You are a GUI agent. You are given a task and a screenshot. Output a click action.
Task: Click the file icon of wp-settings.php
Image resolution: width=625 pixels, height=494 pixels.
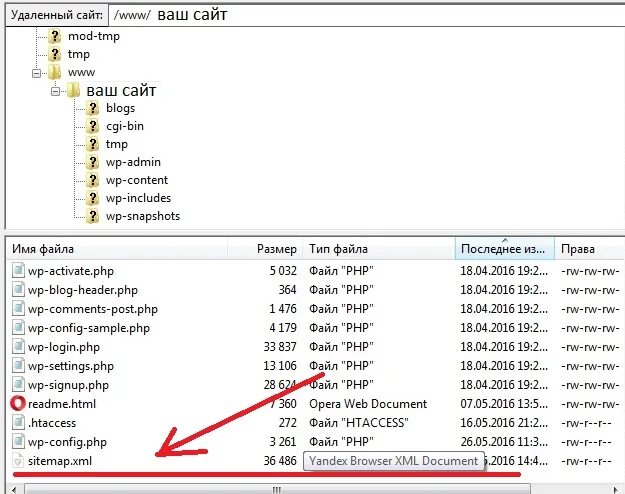pos(18,366)
